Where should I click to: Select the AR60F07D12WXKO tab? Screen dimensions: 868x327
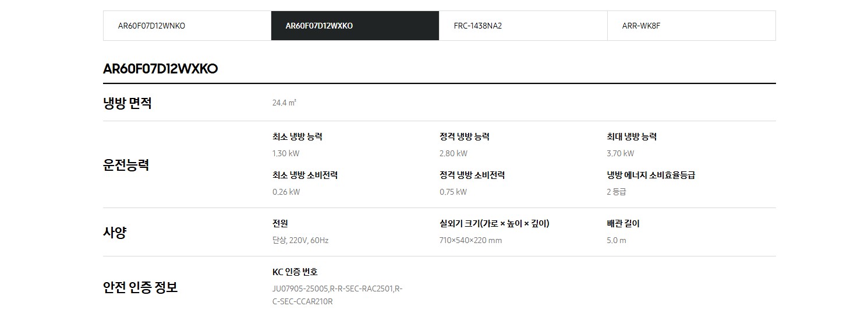tap(355, 26)
